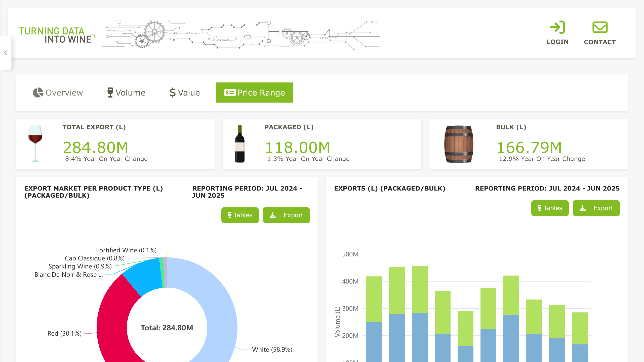Image resolution: width=644 pixels, height=362 pixels.
Task: Click the barrel Bulk icon
Action: pyautogui.click(x=459, y=144)
